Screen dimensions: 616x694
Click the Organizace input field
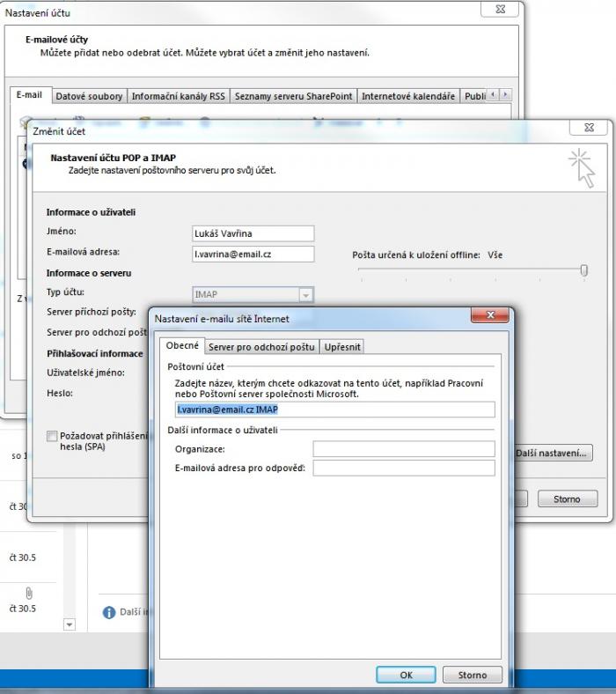pos(403,449)
